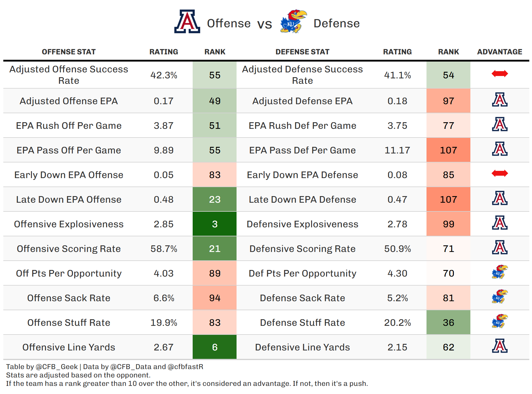Click the DEFENSE STAT column header

click(302, 52)
